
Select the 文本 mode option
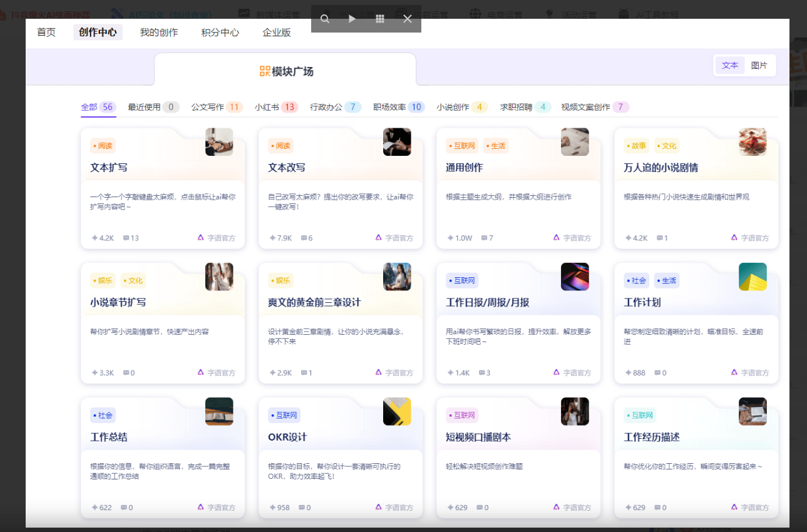tap(729, 65)
